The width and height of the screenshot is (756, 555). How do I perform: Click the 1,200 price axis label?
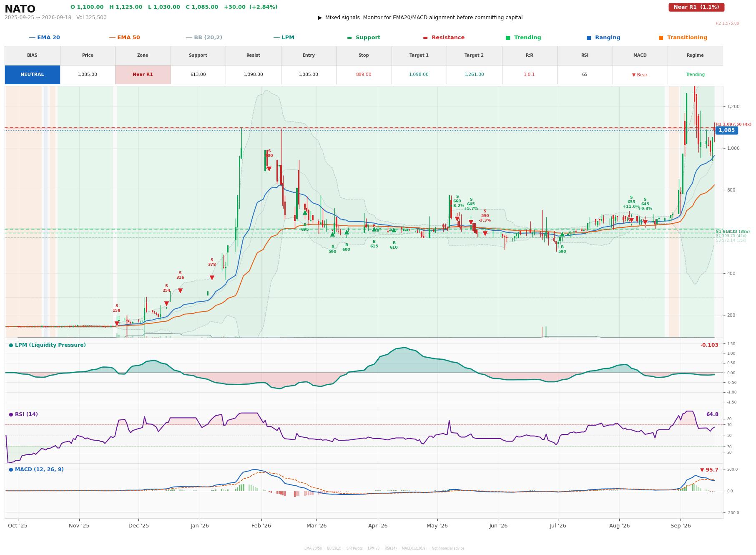[733, 107]
